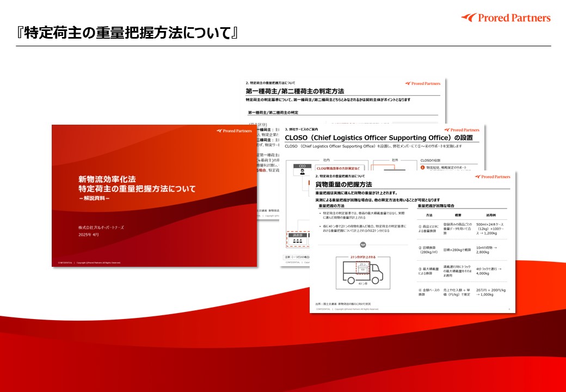Click the CLOSOの役割 heading
This screenshot has height=392, width=566.
[x=430, y=160]
